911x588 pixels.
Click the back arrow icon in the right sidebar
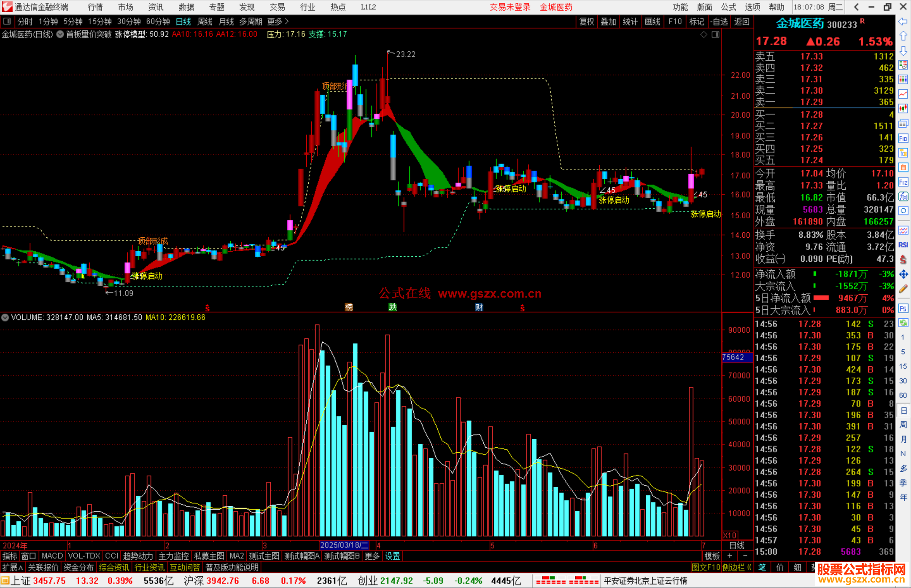[x=903, y=21]
